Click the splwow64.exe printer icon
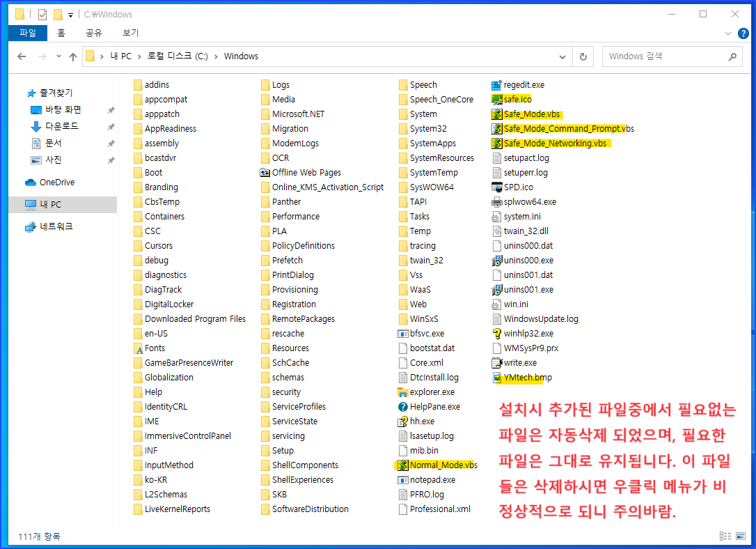This screenshot has width=756, height=549. [496, 202]
